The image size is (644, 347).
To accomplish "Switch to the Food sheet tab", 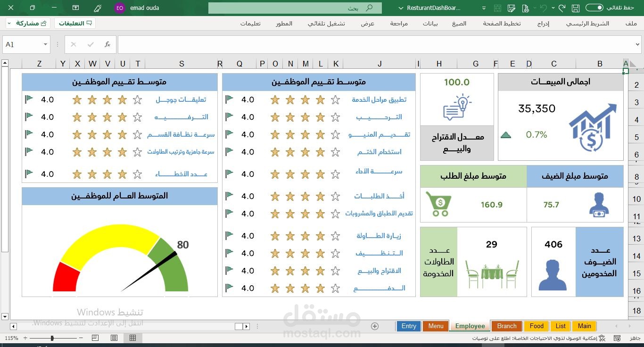I will [537, 326].
